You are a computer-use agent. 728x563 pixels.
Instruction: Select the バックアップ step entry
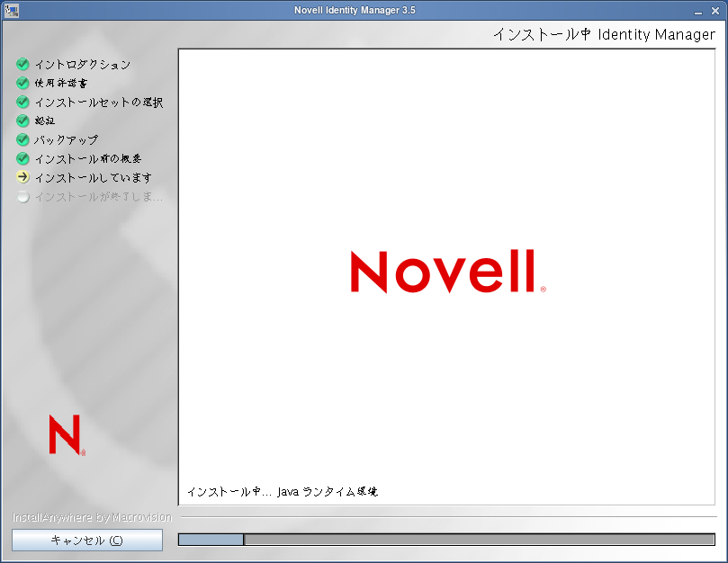pos(64,140)
